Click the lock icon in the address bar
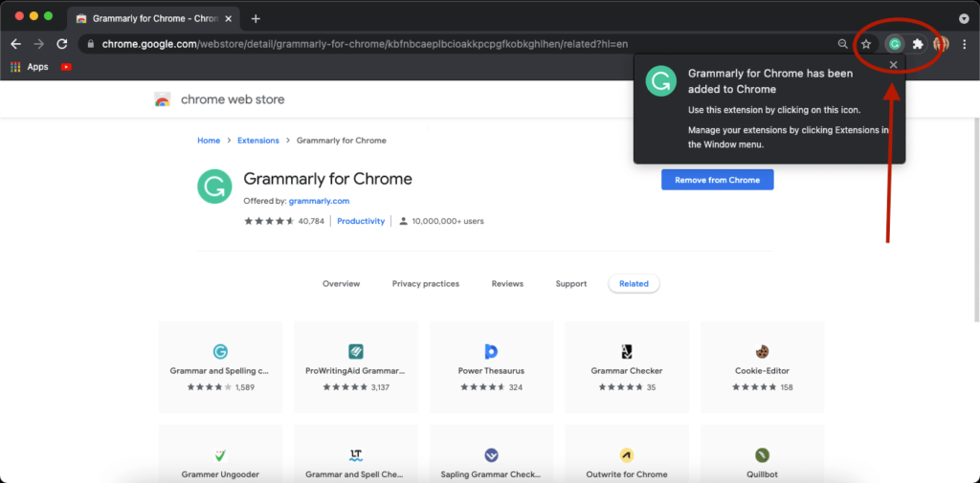Image resolution: width=980 pixels, height=483 pixels. click(x=91, y=44)
